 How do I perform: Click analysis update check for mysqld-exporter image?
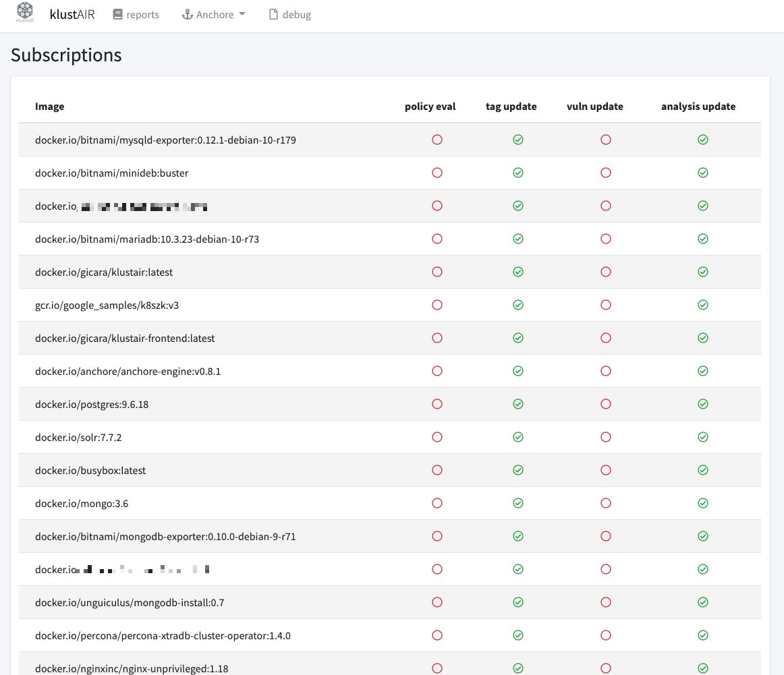coord(703,140)
